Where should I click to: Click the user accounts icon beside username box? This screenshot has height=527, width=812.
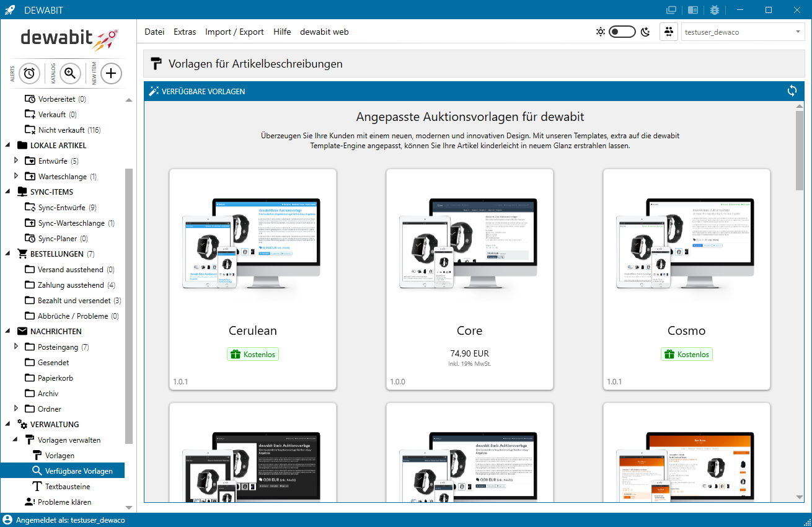(x=669, y=32)
